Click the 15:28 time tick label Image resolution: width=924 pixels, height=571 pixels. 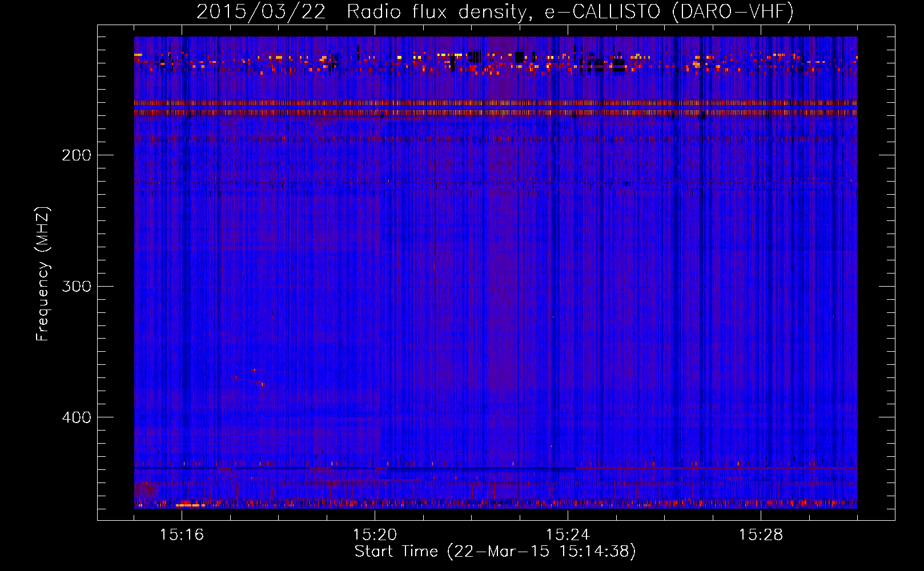click(761, 535)
